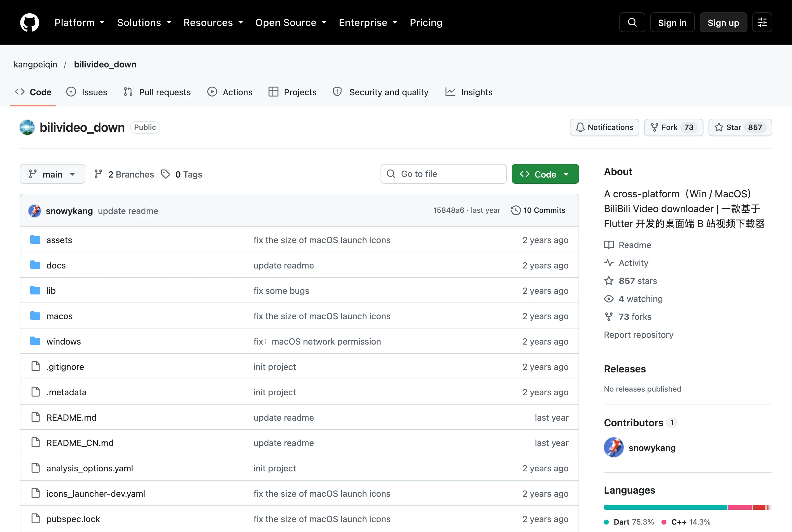792x532 pixels.
Task: Click the Activity pulse icon in About
Action: tap(609, 263)
